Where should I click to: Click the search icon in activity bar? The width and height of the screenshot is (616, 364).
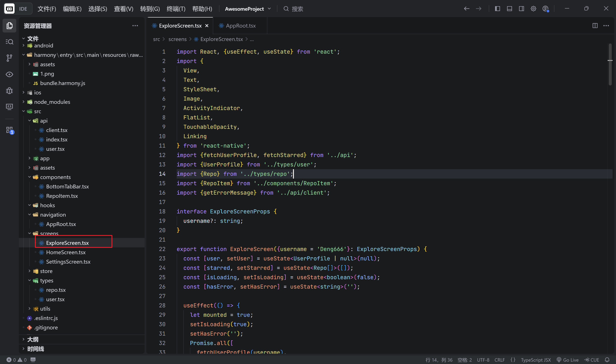click(x=9, y=42)
